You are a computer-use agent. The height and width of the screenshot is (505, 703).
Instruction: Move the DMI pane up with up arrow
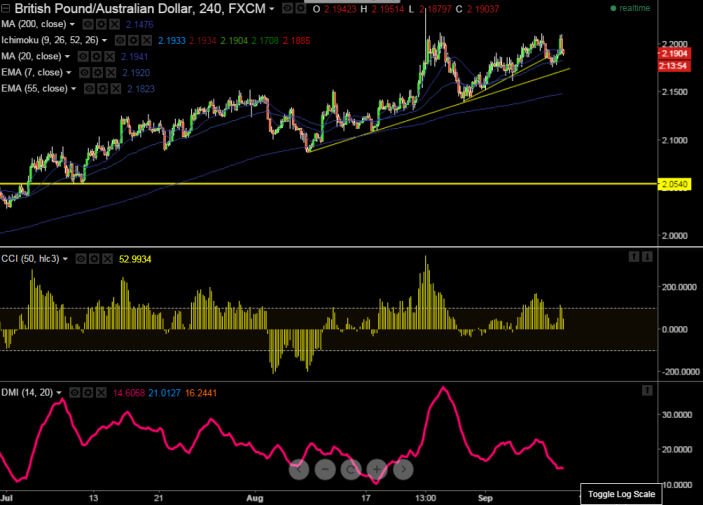[x=647, y=391]
